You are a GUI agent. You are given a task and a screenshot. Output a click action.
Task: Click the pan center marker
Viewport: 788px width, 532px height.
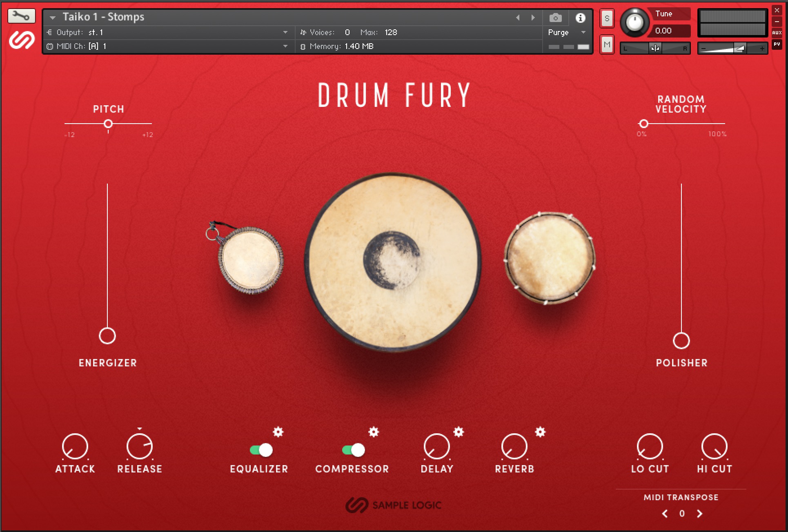pos(655,48)
